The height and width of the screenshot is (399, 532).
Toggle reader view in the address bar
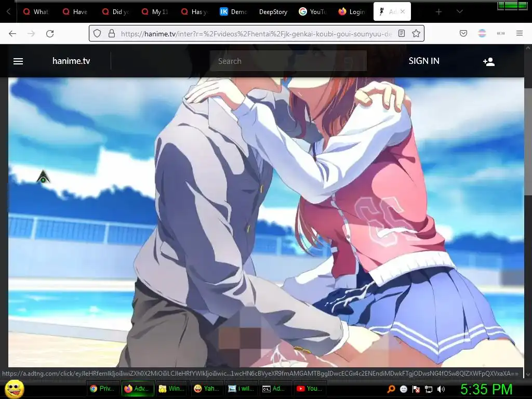tap(402, 33)
